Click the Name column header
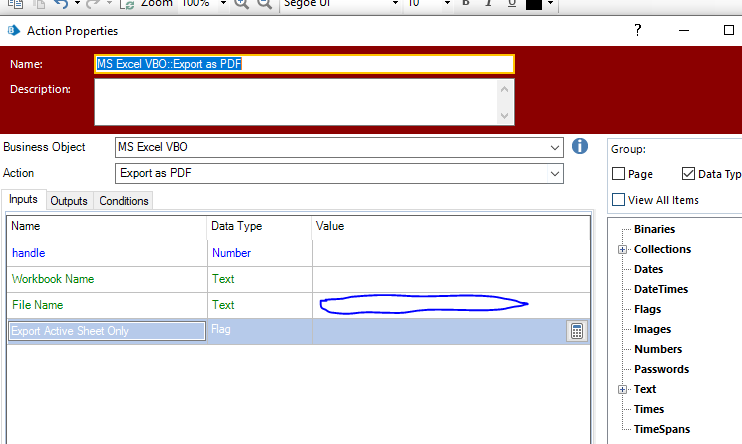 pos(107,226)
